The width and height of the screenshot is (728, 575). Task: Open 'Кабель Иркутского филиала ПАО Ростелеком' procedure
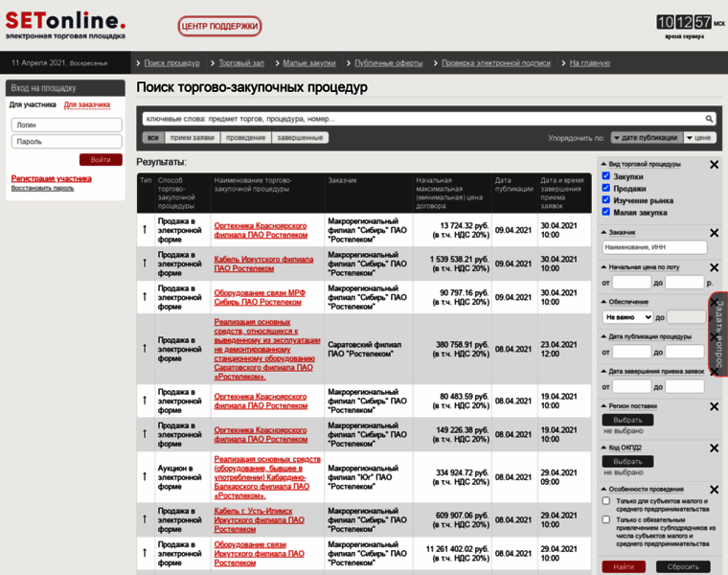[x=263, y=264]
